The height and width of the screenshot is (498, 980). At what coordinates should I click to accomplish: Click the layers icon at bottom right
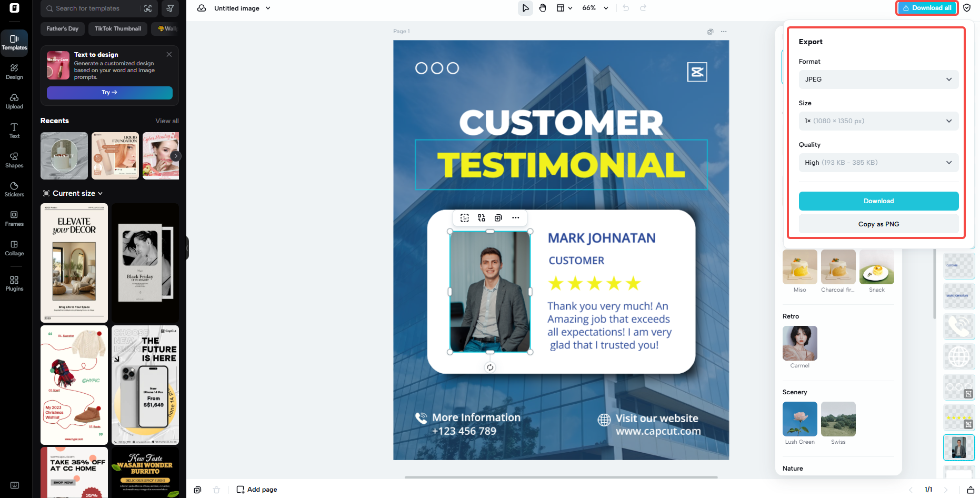pyautogui.click(x=971, y=490)
